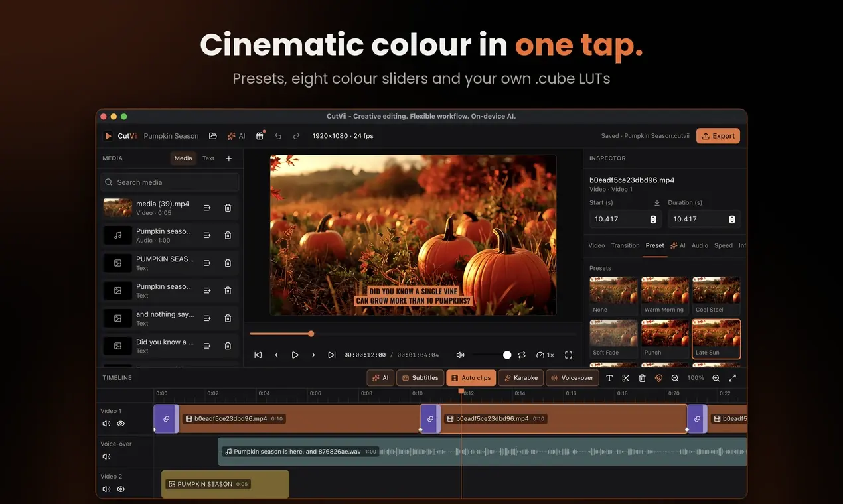This screenshot has height=504, width=843.
Task: Select the PUMPKIN SEASON clip on Video 2
Action: point(226,484)
